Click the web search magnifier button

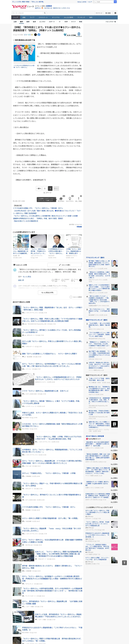coord(115,2)
